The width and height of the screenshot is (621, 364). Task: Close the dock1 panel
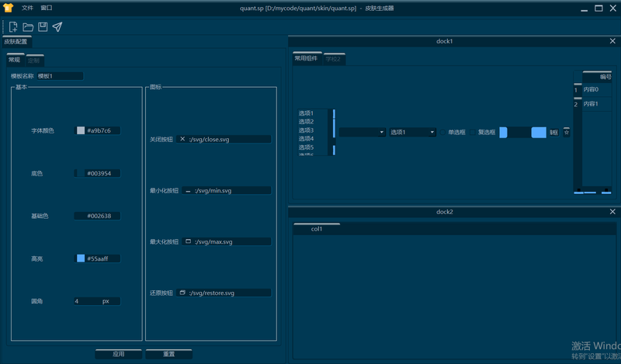[612, 41]
